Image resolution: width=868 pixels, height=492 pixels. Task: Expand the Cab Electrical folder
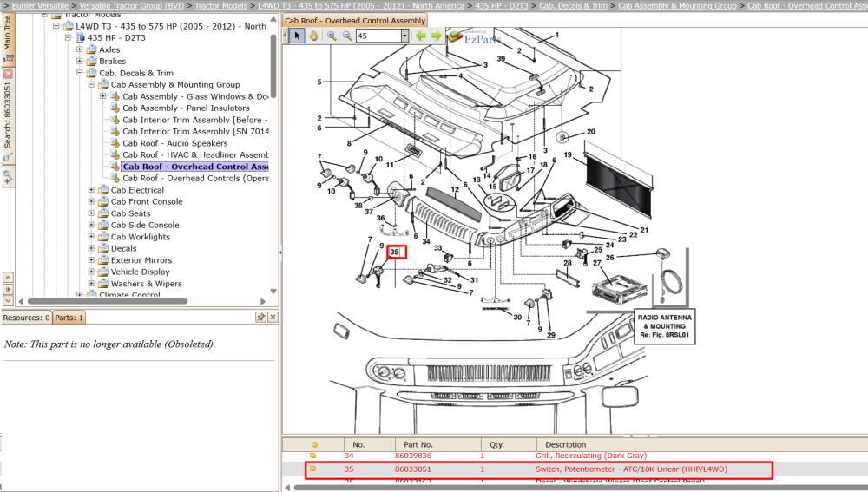tap(91, 190)
